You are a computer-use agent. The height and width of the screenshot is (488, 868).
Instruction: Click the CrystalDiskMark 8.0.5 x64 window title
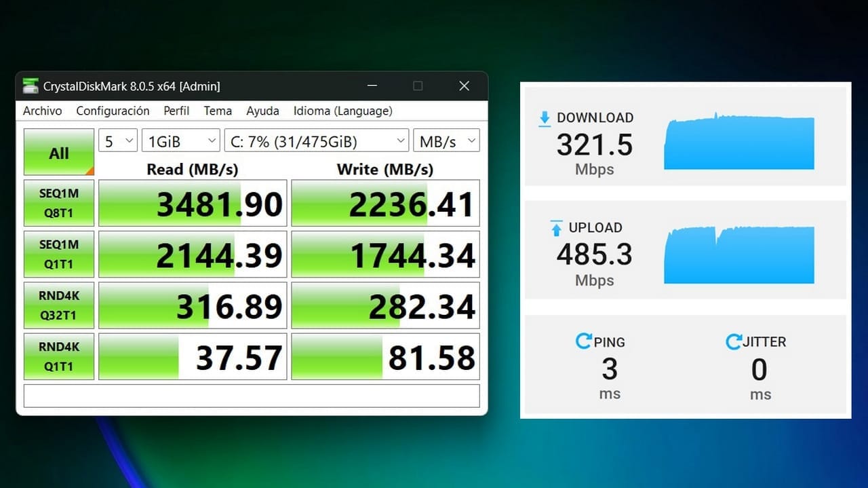[132, 86]
